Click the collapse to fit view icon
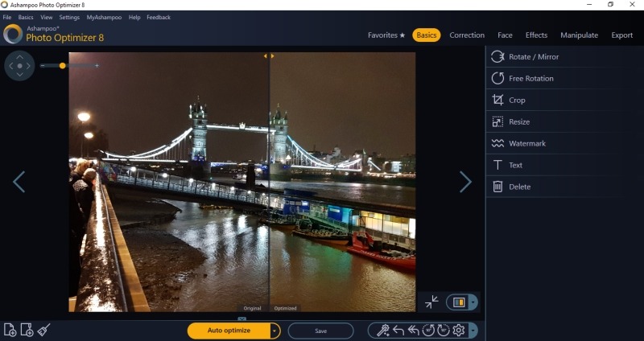Viewport: 644px width, 341px height. tap(432, 302)
